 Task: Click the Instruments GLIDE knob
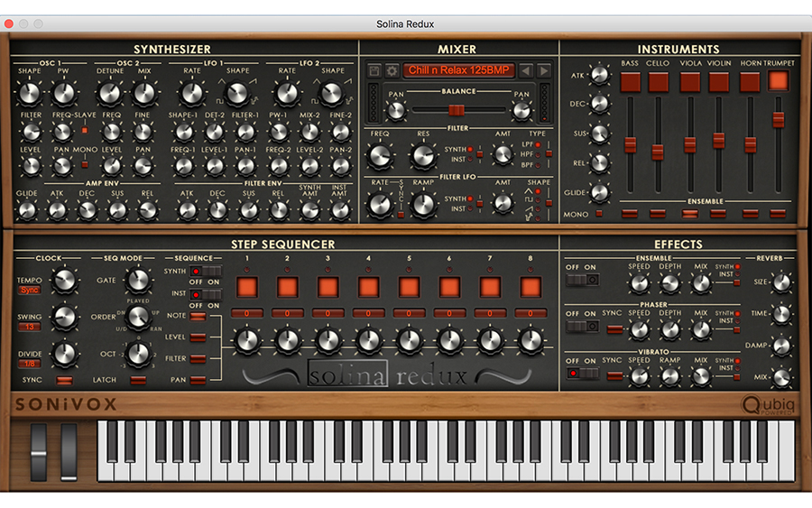click(600, 192)
